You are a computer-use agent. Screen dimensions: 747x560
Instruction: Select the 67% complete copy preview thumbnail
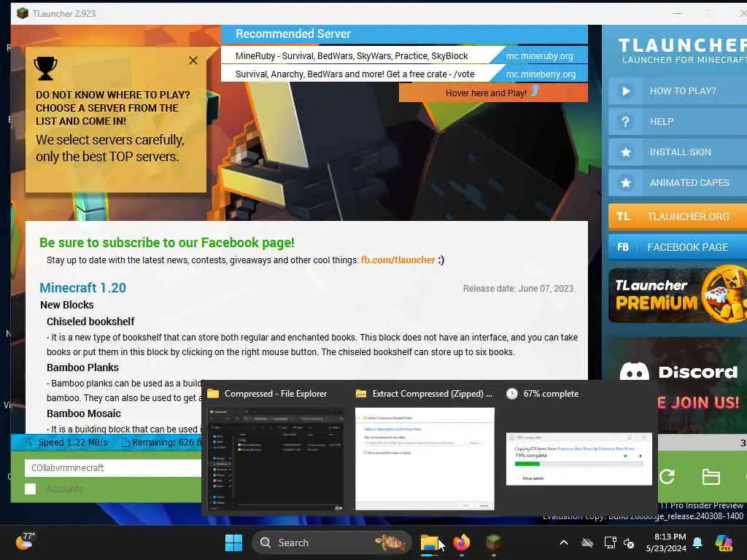point(578,459)
